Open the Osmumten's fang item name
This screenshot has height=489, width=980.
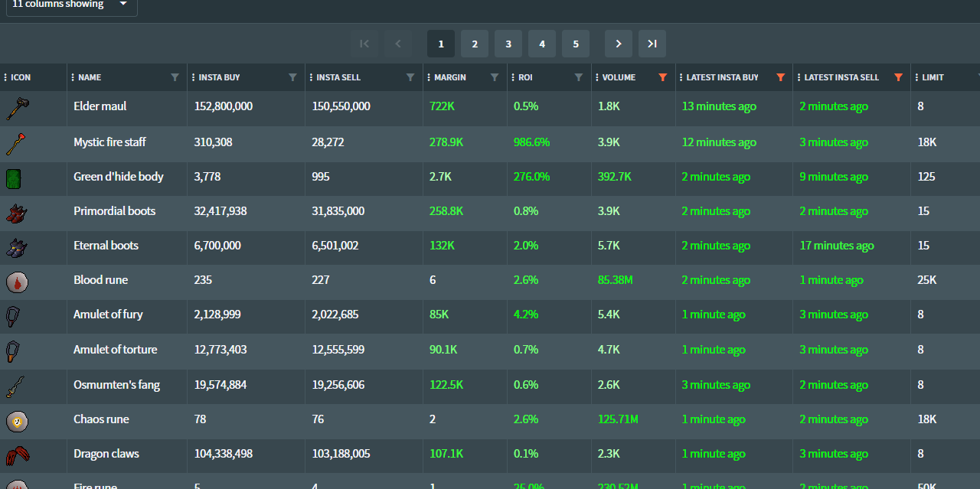coord(116,385)
